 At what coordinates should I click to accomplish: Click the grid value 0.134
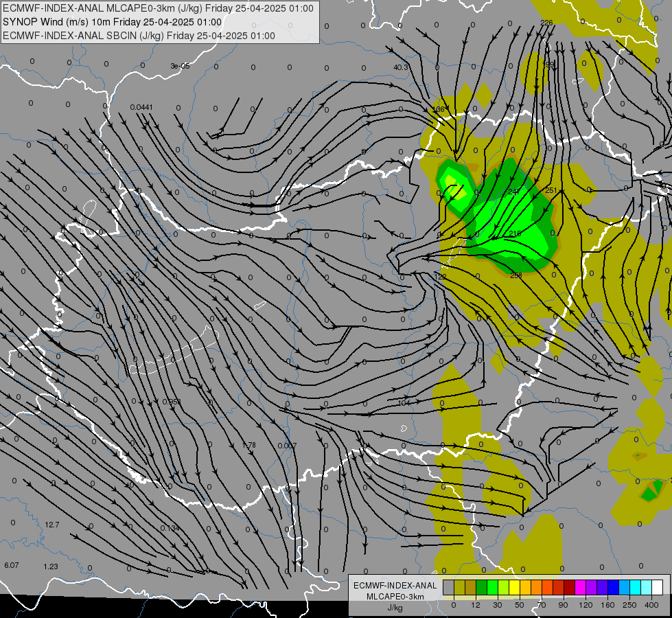pos(170,528)
